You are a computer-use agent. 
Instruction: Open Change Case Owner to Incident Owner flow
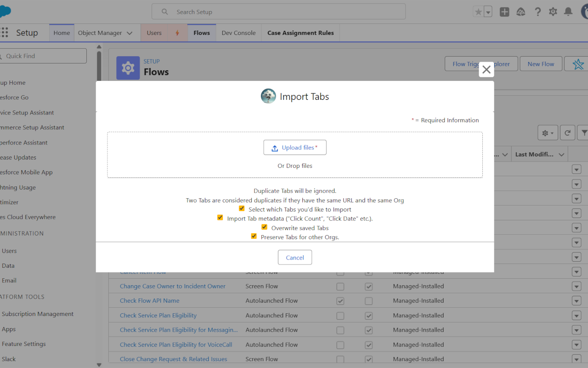coord(173,286)
